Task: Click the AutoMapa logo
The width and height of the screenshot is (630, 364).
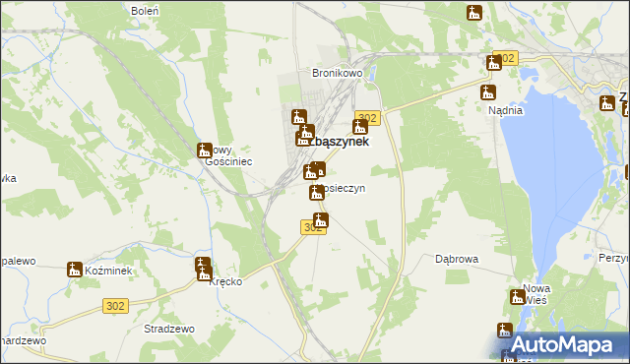Action: click(562, 345)
